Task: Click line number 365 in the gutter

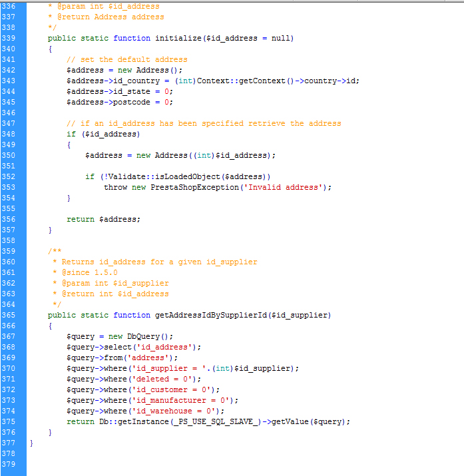Action: 8,315
